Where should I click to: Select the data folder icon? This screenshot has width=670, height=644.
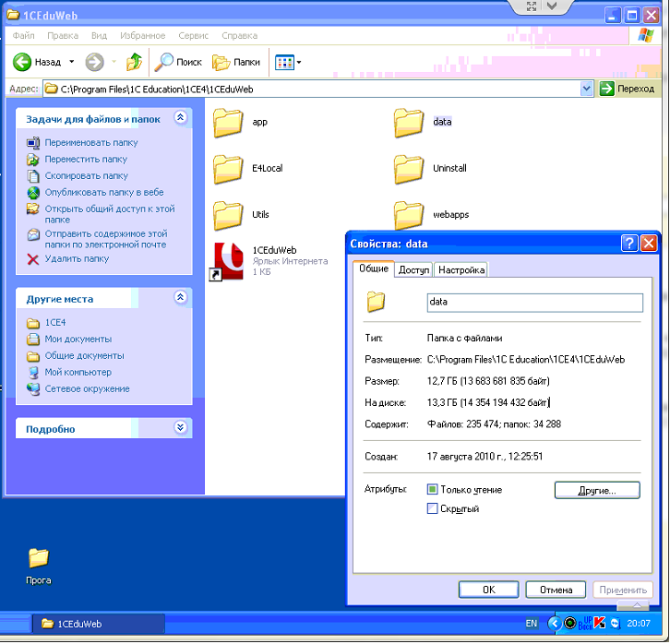[409, 123]
